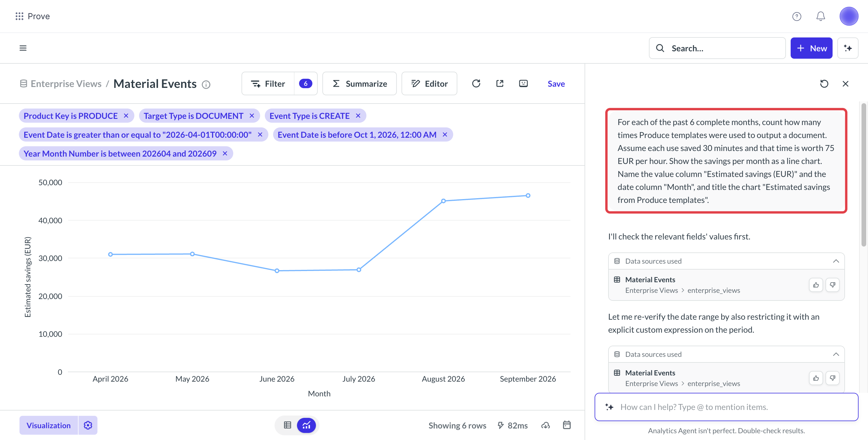Screen dimensions: 868x440
Task: Thumbs down the first Material Events source
Action: click(833, 285)
